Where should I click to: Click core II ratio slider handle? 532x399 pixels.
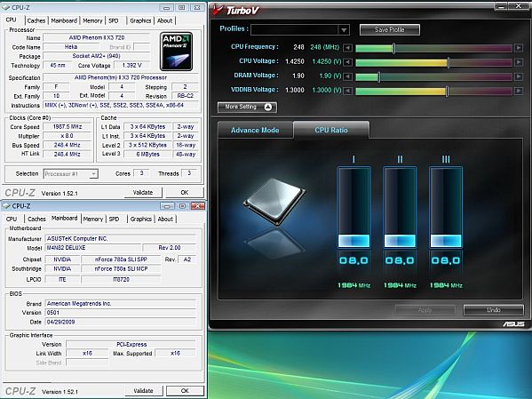click(400, 241)
